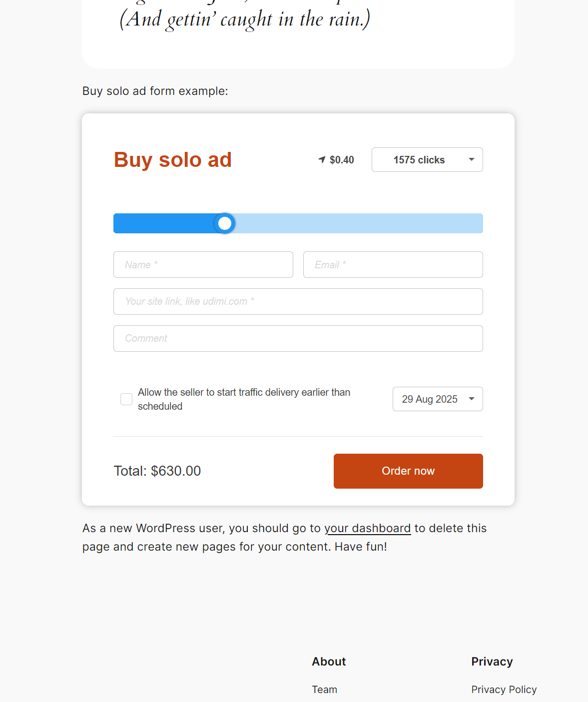Click the $0.40 price label
Screen dimensions: 588x702
[341, 159]
